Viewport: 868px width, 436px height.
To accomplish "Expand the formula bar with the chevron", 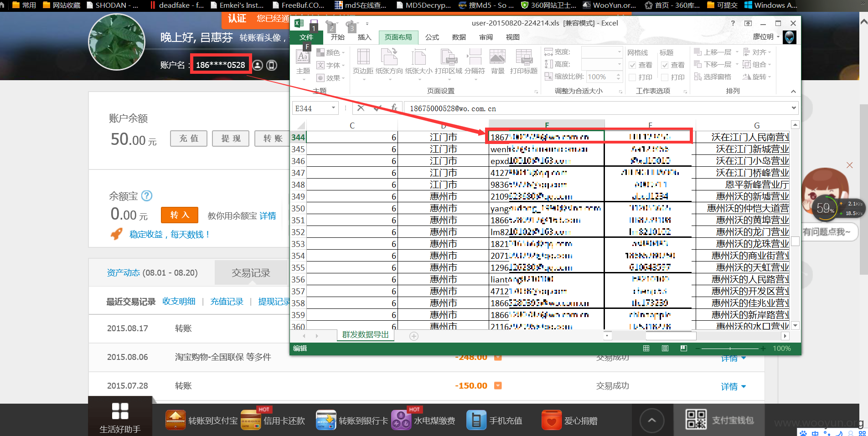I will click(x=794, y=108).
